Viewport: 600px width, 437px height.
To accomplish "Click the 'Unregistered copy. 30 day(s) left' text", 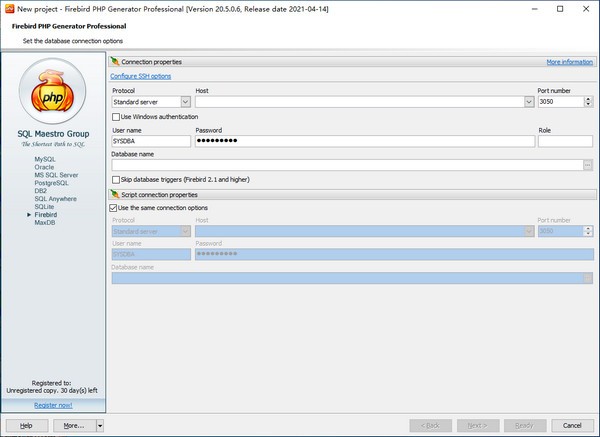I will (52, 391).
